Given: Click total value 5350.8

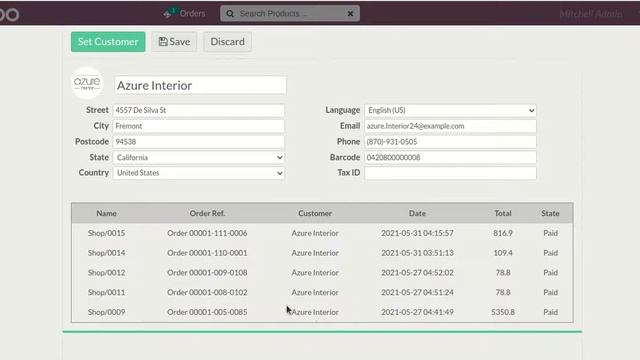Looking at the screenshot, I should tap(503, 312).
